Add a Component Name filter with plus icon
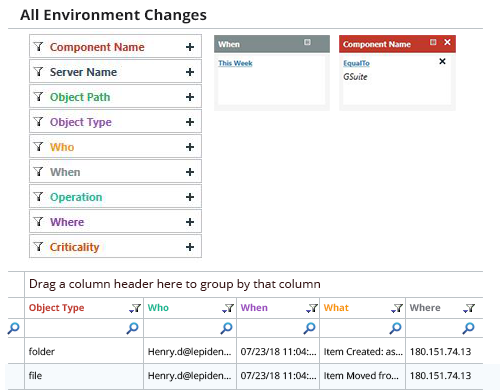The height and width of the screenshot is (390, 500). click(x=190, y=47)
